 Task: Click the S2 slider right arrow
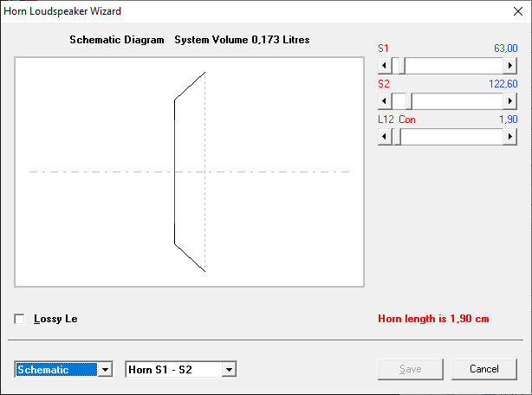(x=510, y=101)
